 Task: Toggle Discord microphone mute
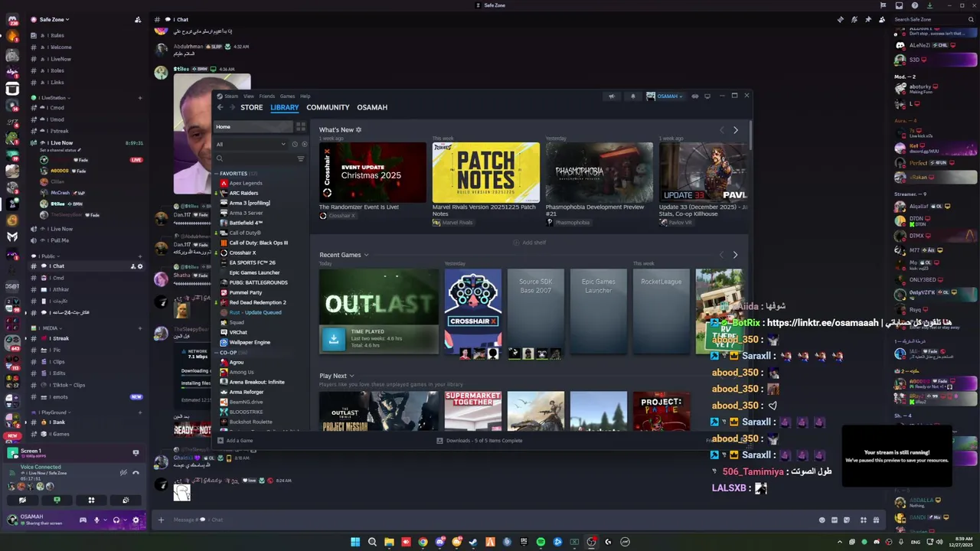[96, 520]
